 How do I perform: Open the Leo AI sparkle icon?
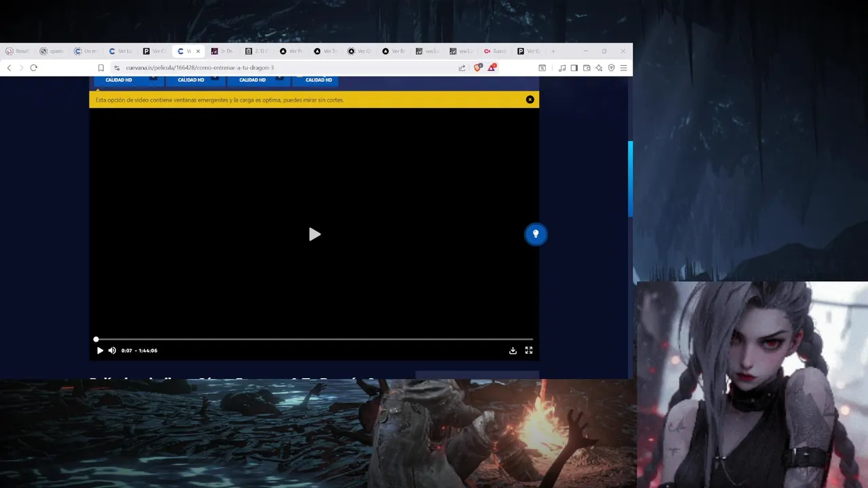(599, 68)
